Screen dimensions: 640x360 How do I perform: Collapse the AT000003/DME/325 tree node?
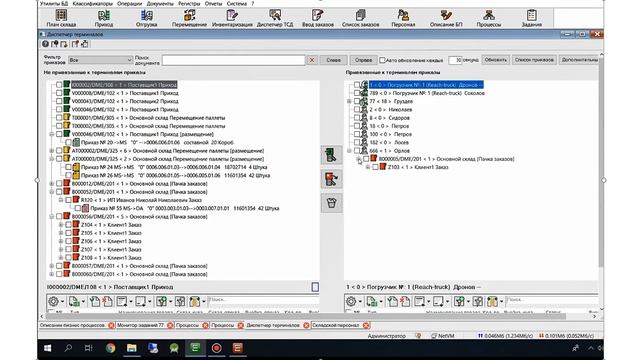tap(52, 159)
